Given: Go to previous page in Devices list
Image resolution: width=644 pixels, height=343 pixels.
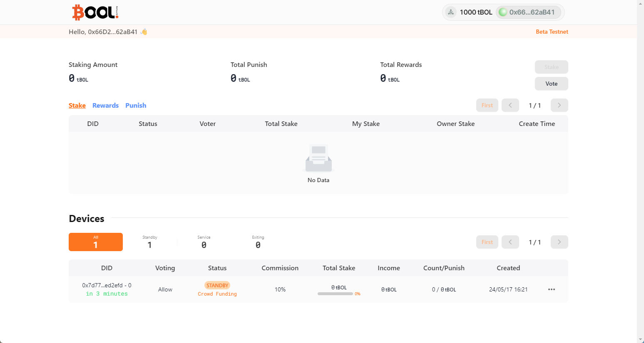Looking at the screenshot, I should pos(510,242).
